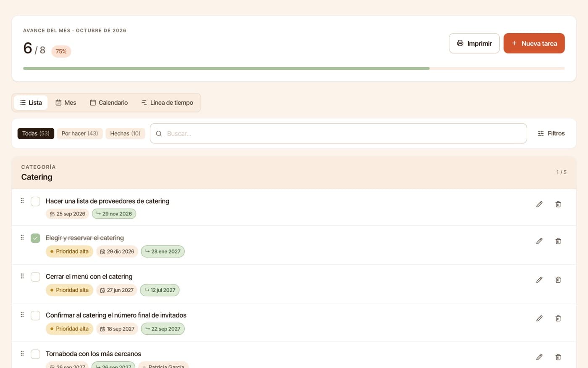Edit the 'Hacer una lista de proveedores' task

[539, 204]
